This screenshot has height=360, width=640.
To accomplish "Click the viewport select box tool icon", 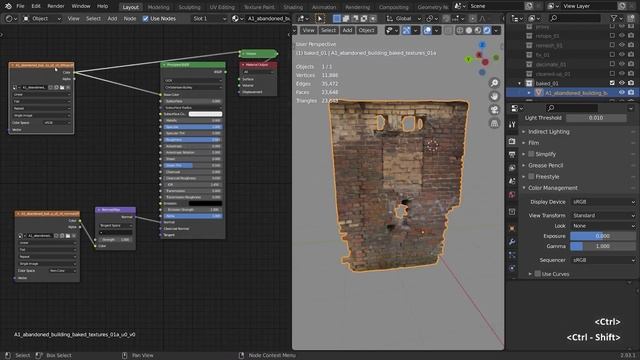I will [x=320, y=18].
